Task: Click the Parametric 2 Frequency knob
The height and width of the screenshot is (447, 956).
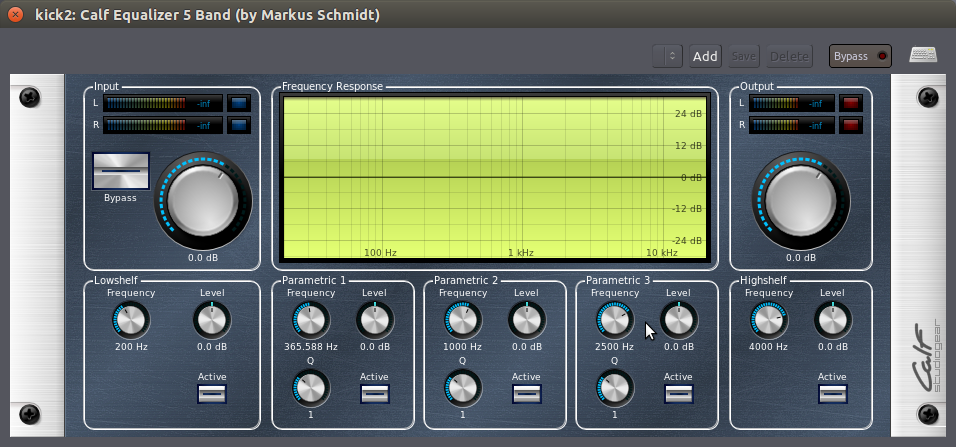Action: coord(463,320)
